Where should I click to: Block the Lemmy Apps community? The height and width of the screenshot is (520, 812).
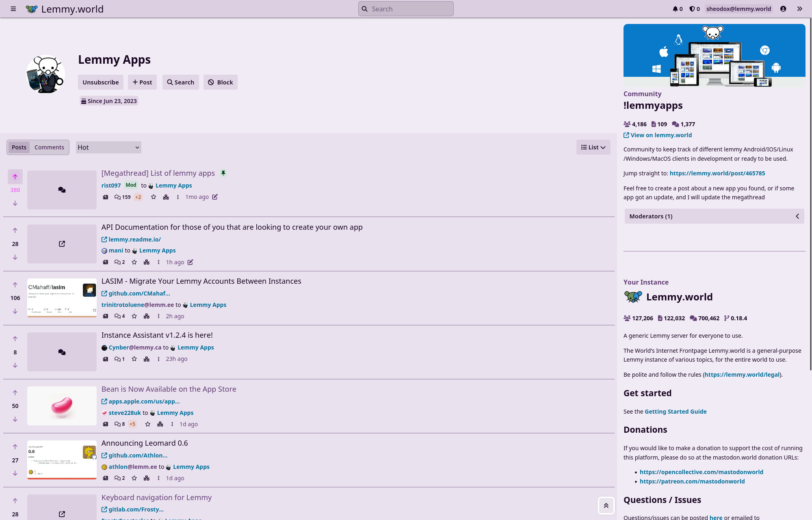(x=221, y=82)
